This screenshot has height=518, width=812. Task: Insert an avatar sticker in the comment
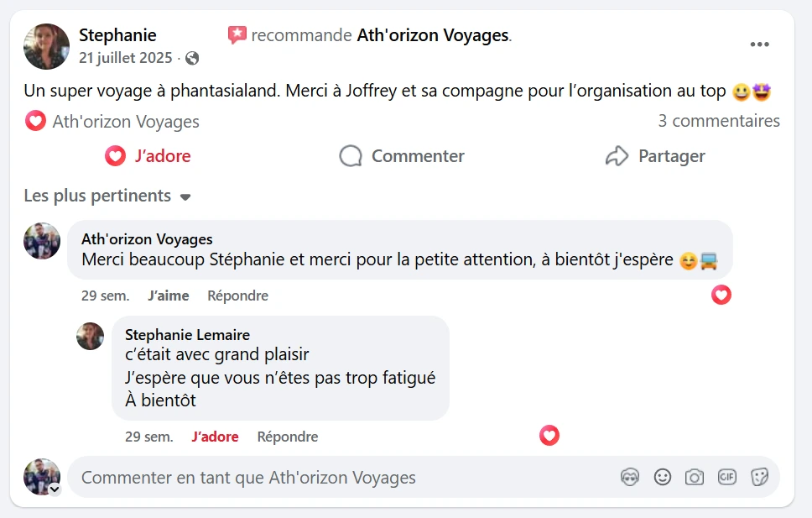point(630,478)
